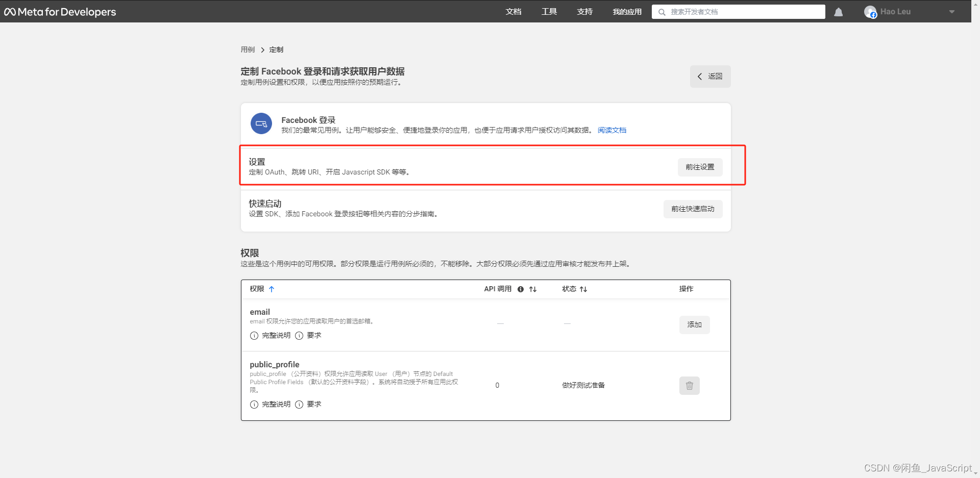980x478 pixels.
Task: Open the 阅读文档 link
Action: click(x=612, y=130)
